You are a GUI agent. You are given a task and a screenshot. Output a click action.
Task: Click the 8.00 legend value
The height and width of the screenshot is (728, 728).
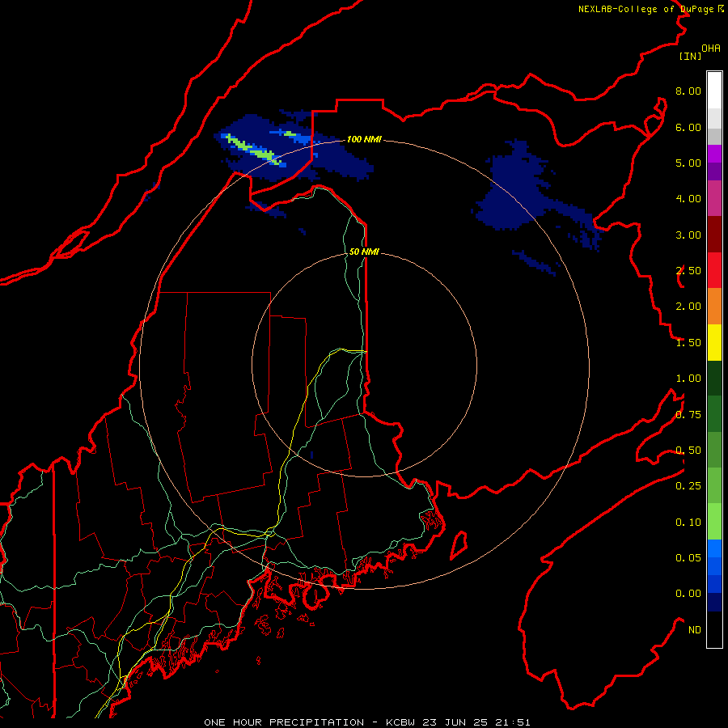point(688,91)
